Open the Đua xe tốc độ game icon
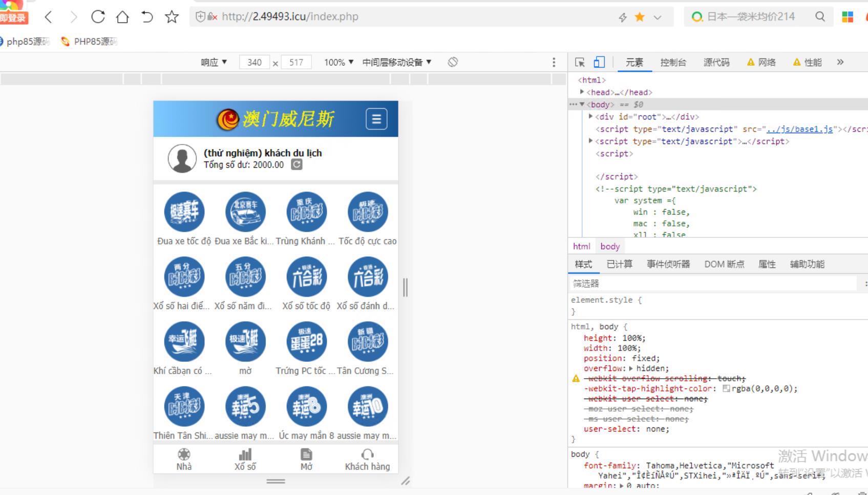 coord(184,212)
